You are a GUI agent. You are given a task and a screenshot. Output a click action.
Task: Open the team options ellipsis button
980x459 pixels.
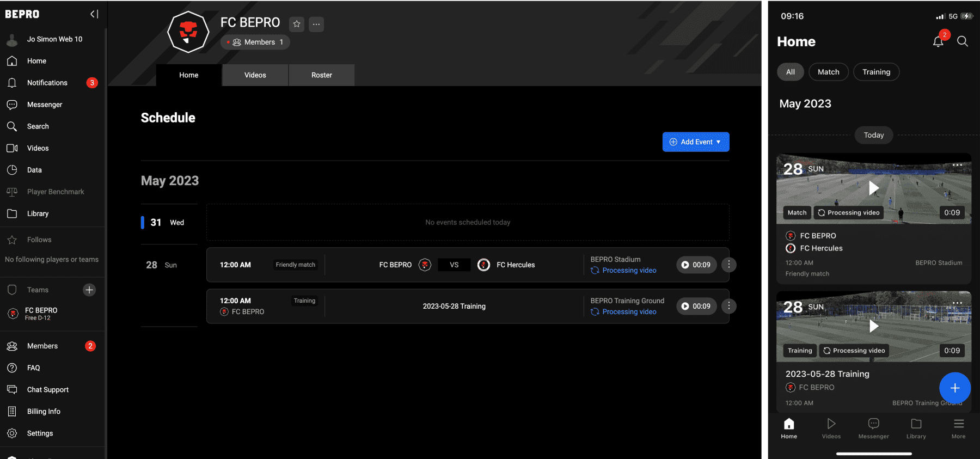(x=316, y=24)
